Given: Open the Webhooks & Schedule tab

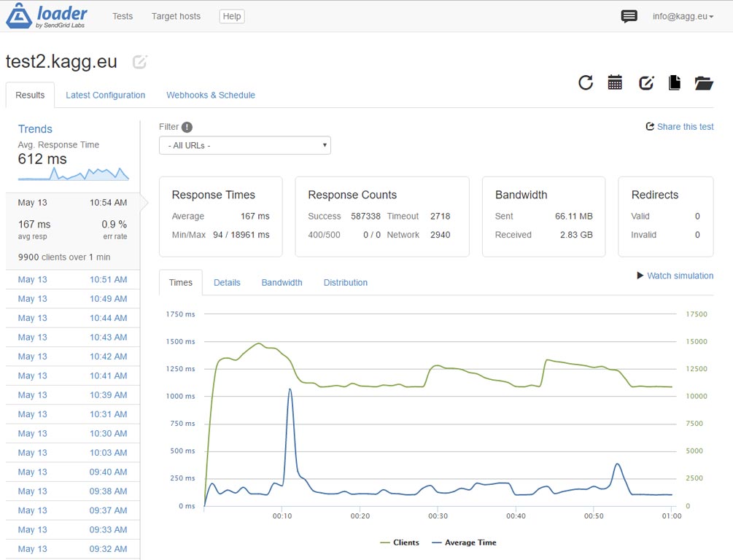Looking at the screenshot, I should click(x=211, y=95).
